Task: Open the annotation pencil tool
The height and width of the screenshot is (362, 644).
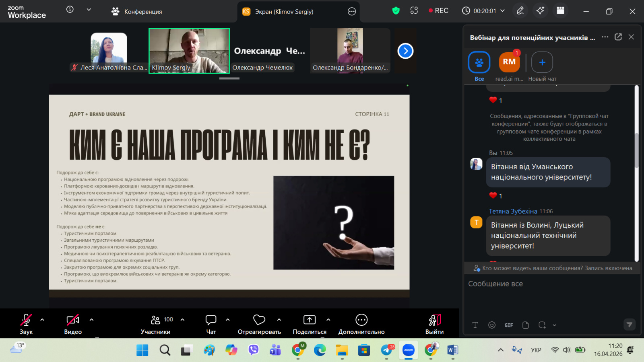Action: [x=520, y=11]
